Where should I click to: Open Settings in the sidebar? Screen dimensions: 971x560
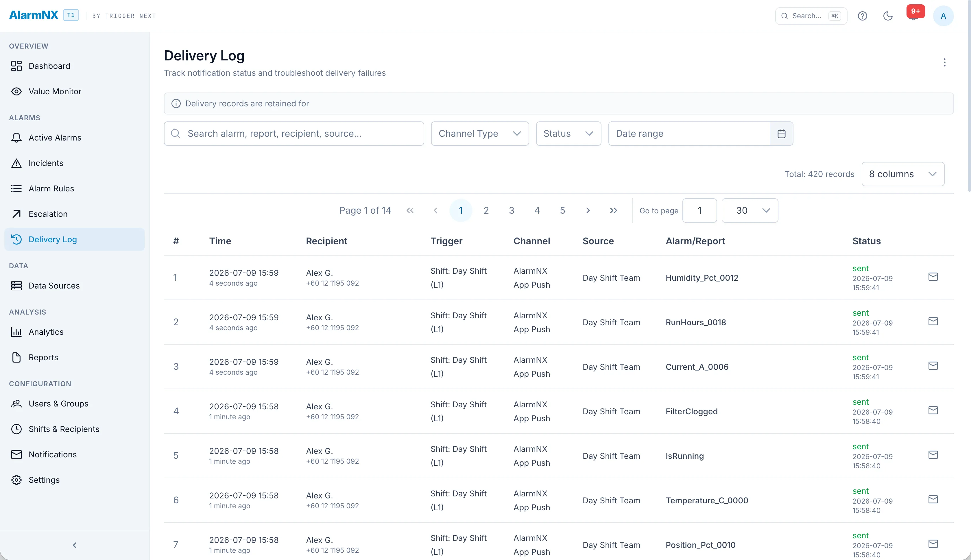pyautogui.click(x=74, y=480)
